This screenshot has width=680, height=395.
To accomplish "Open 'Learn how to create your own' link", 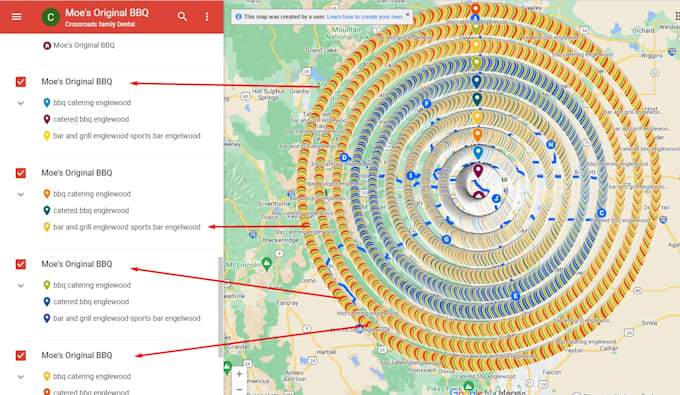I will (365, 17).
